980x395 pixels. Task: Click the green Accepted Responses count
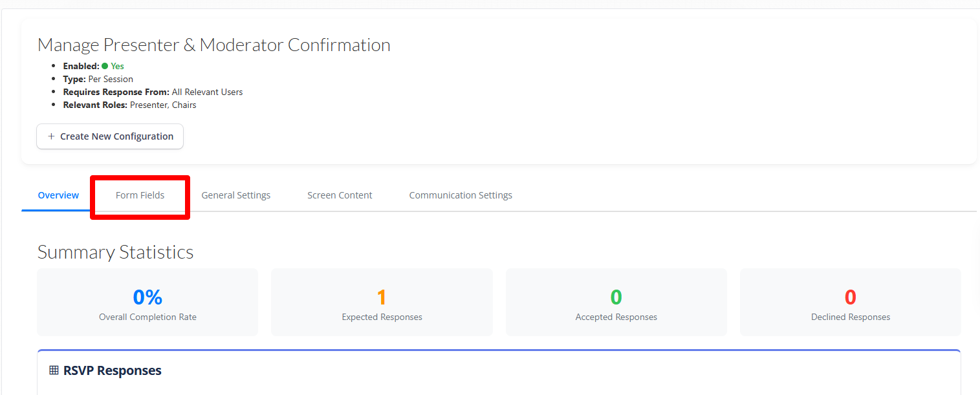point(616,297)
